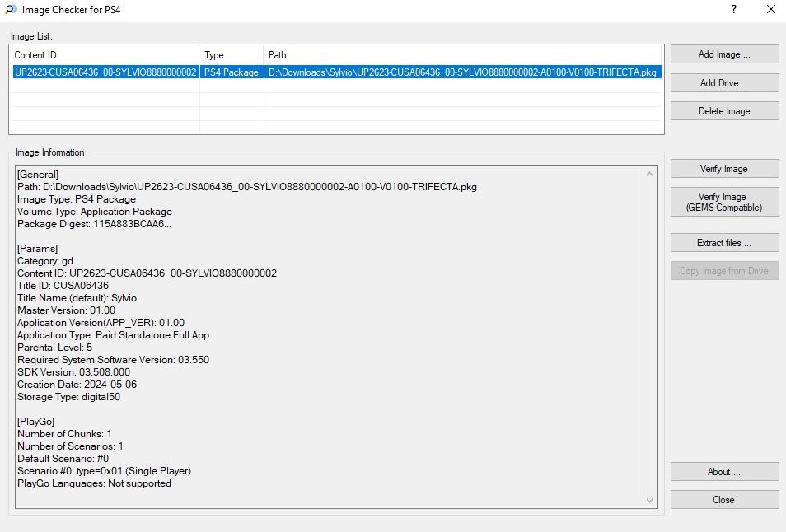This screenshot has width=786, height=532.
Task: Click the Path line in Image Information
Action: [247, 187]
